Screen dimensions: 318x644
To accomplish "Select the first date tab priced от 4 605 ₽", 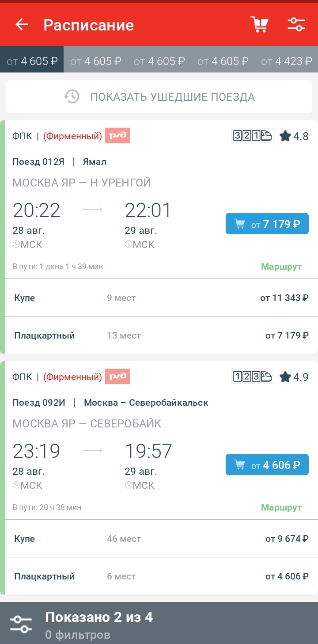I will pyautogui.click(x=32, y=61).
